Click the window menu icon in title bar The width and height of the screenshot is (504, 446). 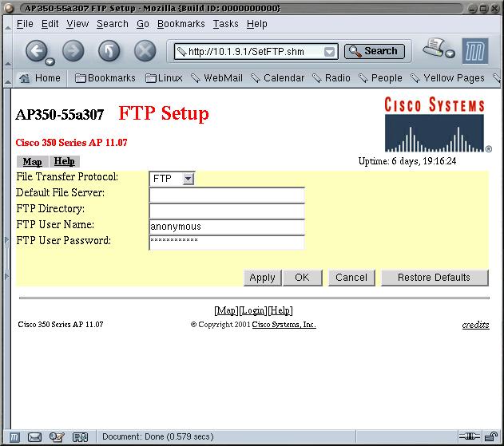tap(9, 8)
